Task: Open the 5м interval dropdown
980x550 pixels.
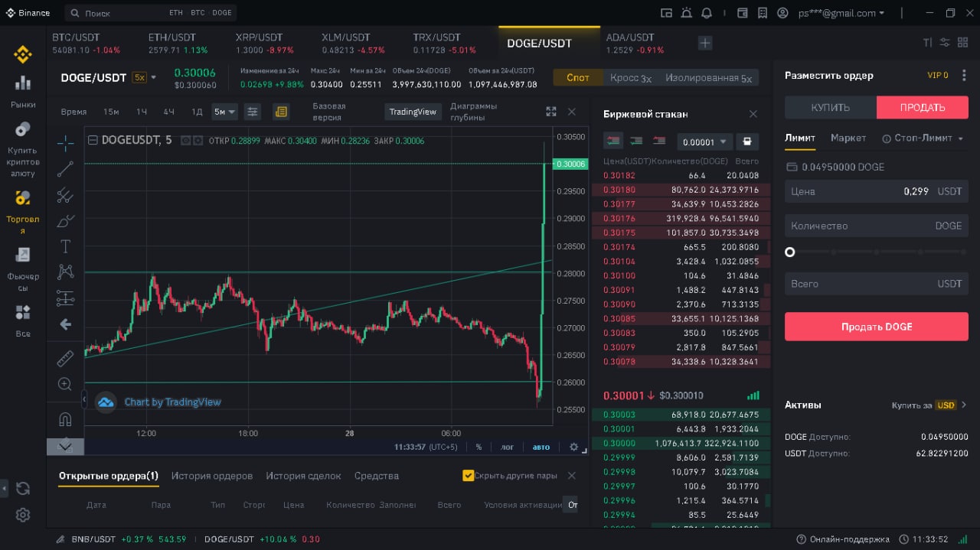Action: tap(224, 112)
